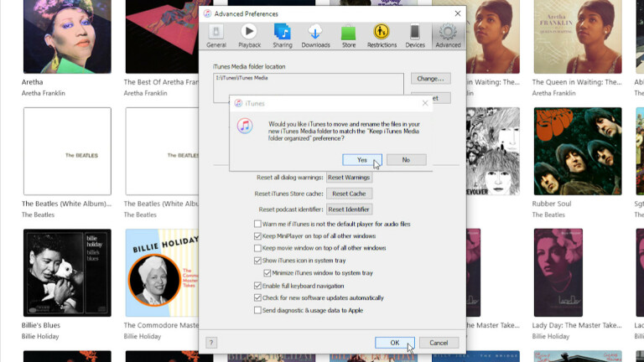Open the Aretha album cover in library
This screenshot has height=362, width=644.
pyautogui.click(x=67, y=37)
